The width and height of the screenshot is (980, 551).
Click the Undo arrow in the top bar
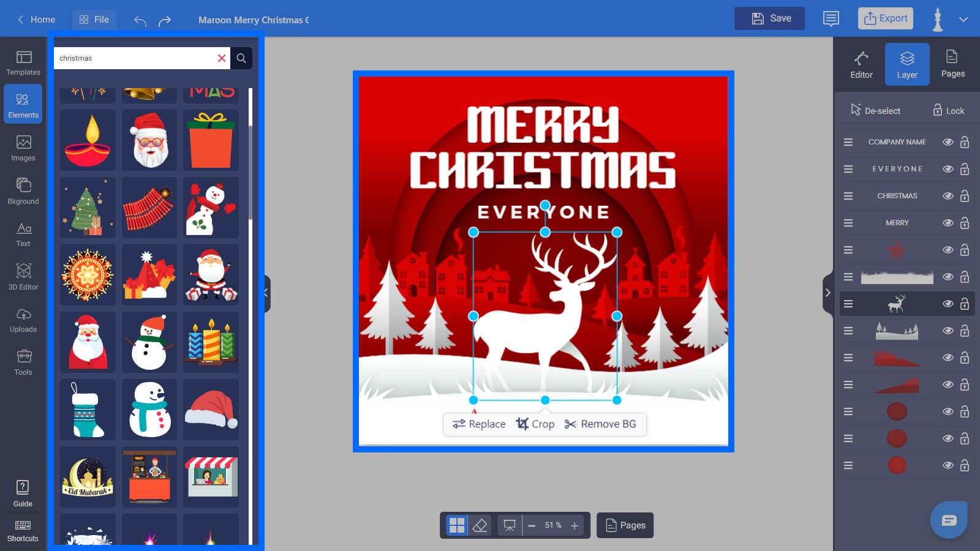coord(140,20)
